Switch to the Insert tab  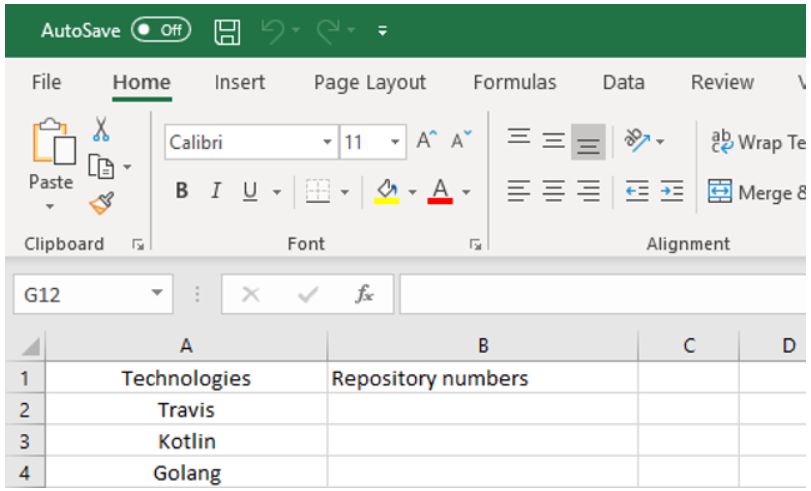pos(239,82)
